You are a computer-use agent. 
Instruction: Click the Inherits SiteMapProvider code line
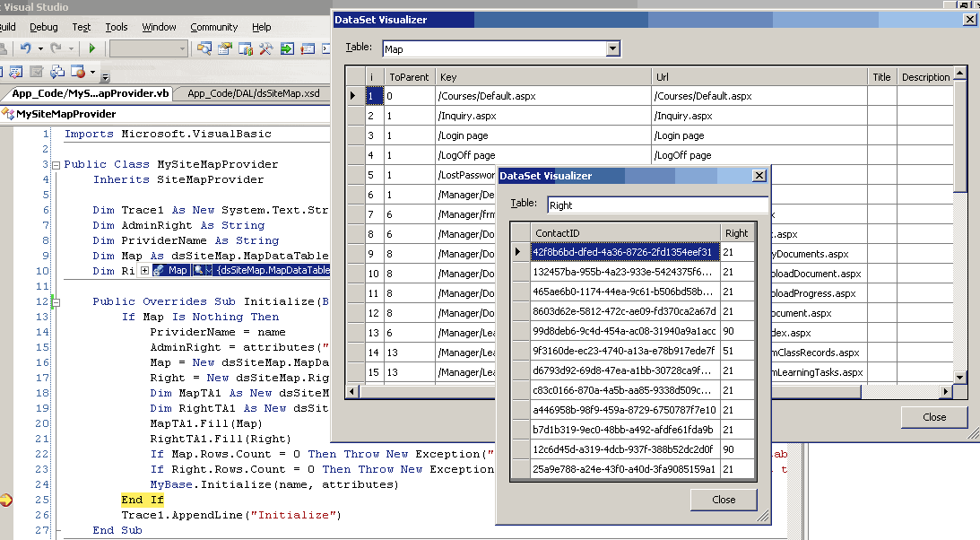178,179
